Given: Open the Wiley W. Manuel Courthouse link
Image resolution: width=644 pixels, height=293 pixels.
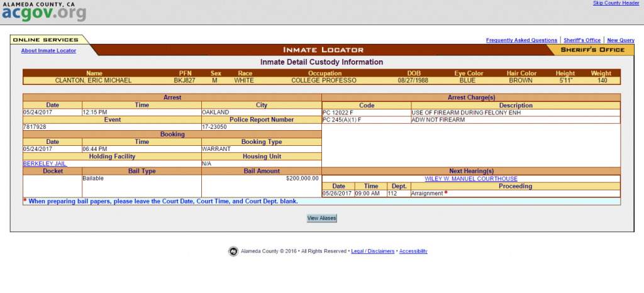Looking at the screenshot, I should point(471,179).
